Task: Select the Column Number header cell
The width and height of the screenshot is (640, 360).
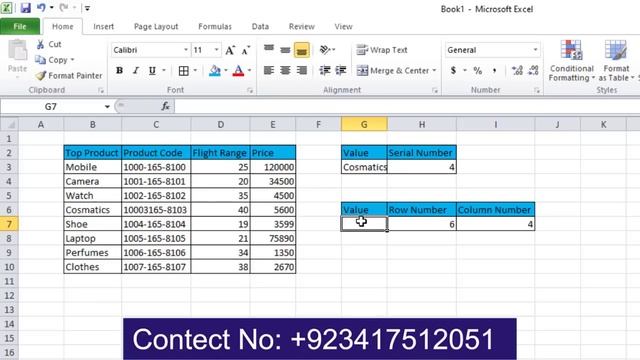Action: point(496,210)
